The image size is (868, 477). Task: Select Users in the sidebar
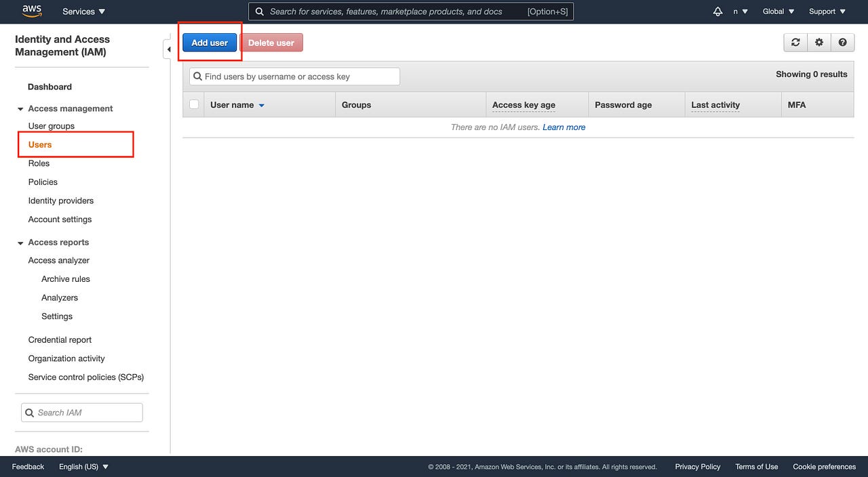point(40,144)
